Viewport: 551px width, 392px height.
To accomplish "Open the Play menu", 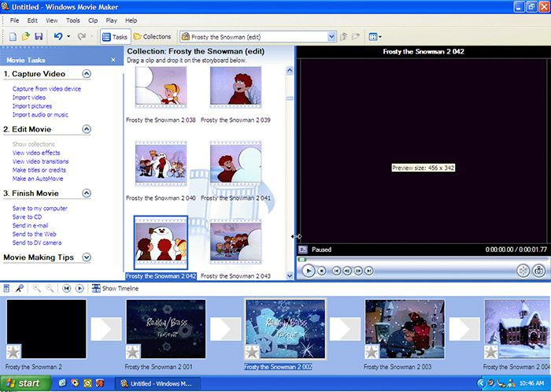I will click(112, 20).
